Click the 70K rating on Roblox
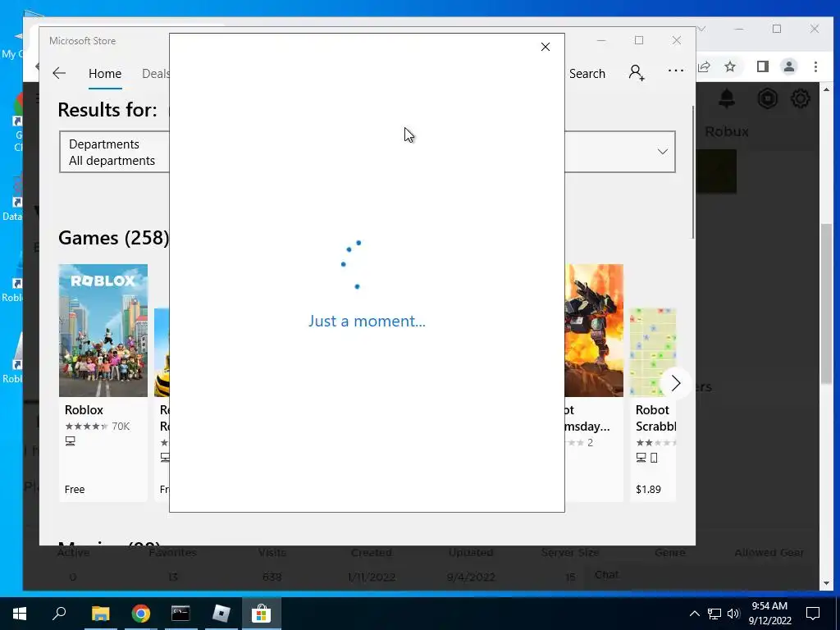The width and height of the screenshot is (840, 630). (121, 427)
